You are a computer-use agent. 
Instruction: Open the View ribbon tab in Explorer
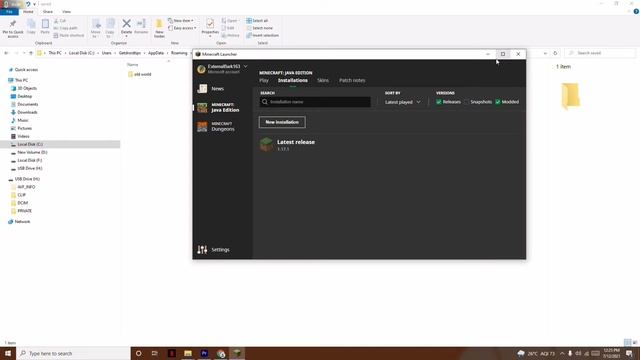[x=66, y=11]
